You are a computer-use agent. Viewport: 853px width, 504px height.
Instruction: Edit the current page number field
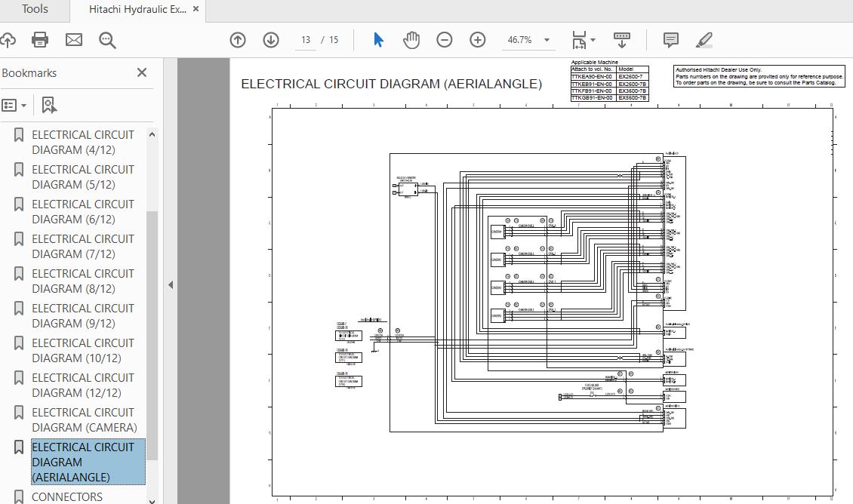[x=306, y=40]
